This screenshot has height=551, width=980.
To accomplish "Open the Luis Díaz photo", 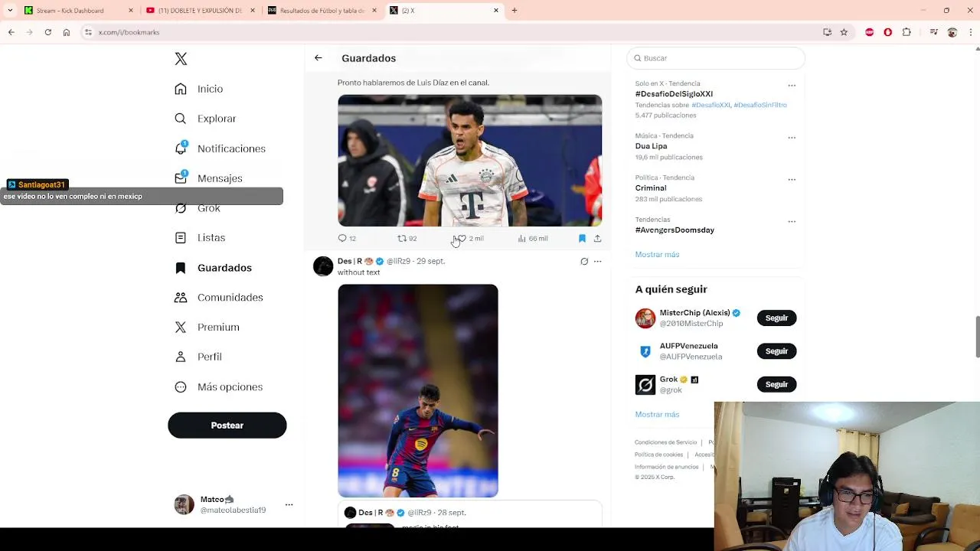I will coord(469,161).
